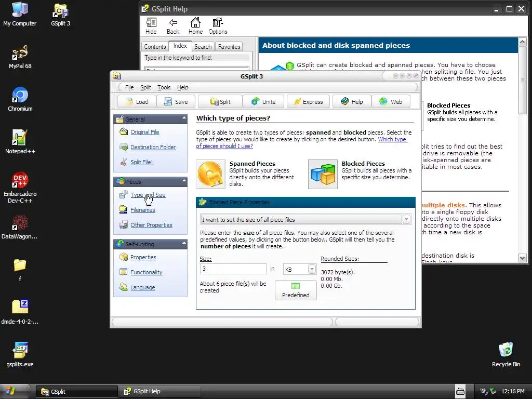Image resolution: width=532 pixels, height=399 pixels.
Task: Click the Destination Folder drive icon
Action: tap(124, 147)
